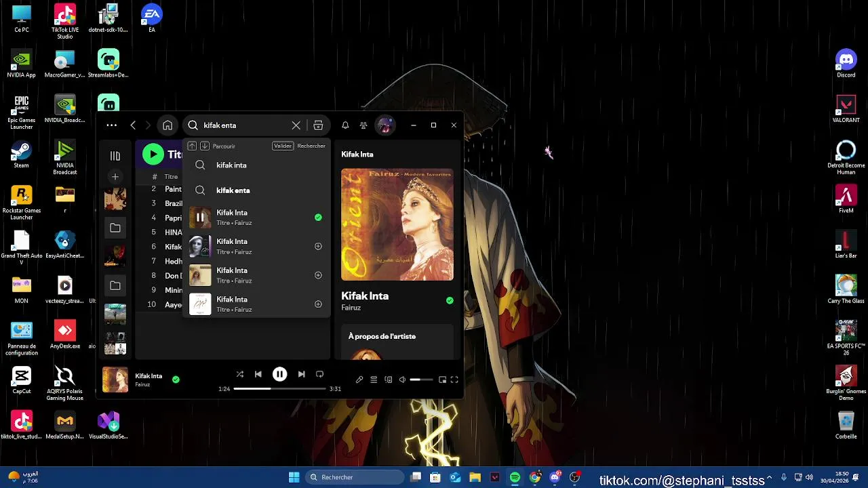Mute Spotify with the speaker icon
This screenshot has width=868, height=488.
tap(402, 380)
